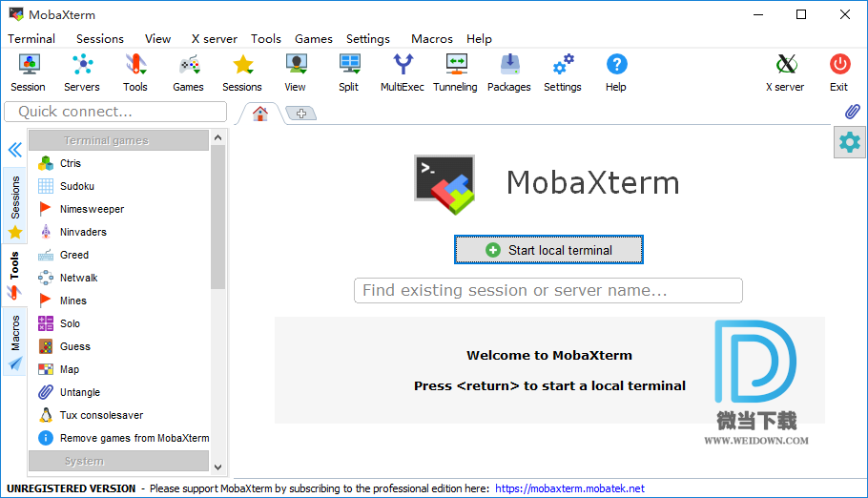Collapse the Terminal games section header

[x=118, y=140]
